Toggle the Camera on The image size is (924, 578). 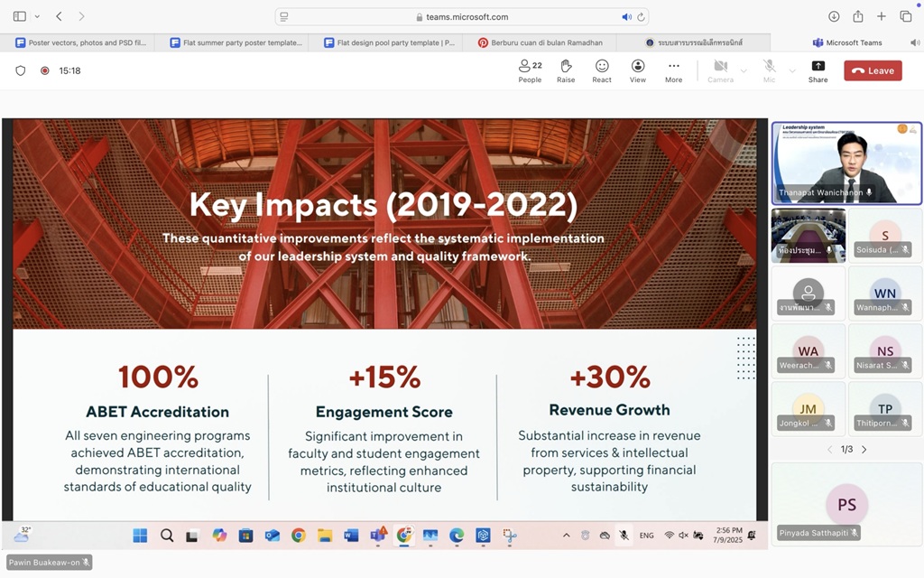(x=720, y=70)
